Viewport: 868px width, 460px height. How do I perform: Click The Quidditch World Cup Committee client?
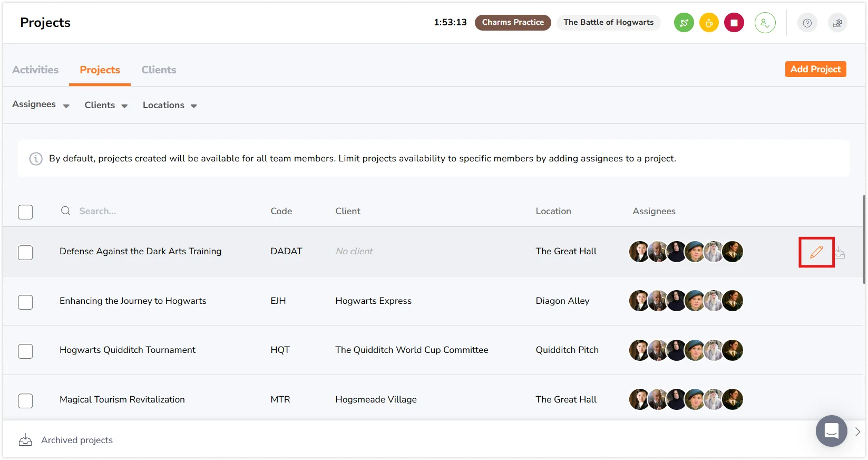coord(412,350)
